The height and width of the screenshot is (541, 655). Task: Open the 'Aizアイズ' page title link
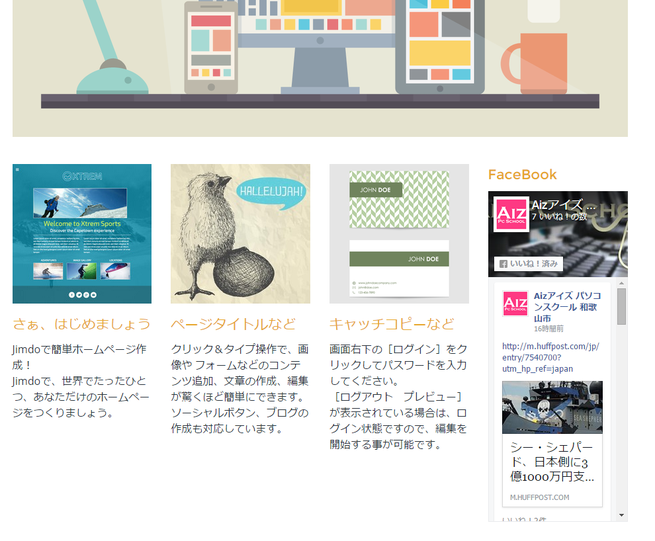pos(563,206)
